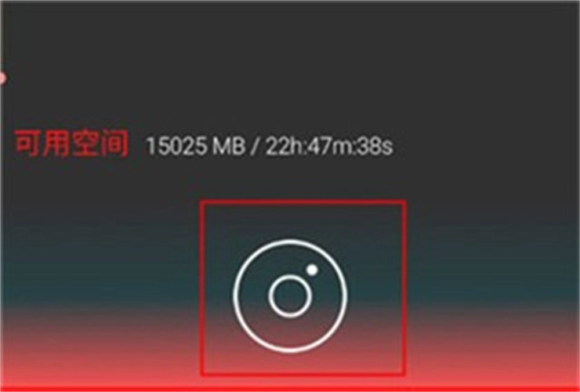Image resolution: width=580 pixels, height=392 pixels.
Task: Click the top edge of red highlight box
Action: (x=303, y=202)
